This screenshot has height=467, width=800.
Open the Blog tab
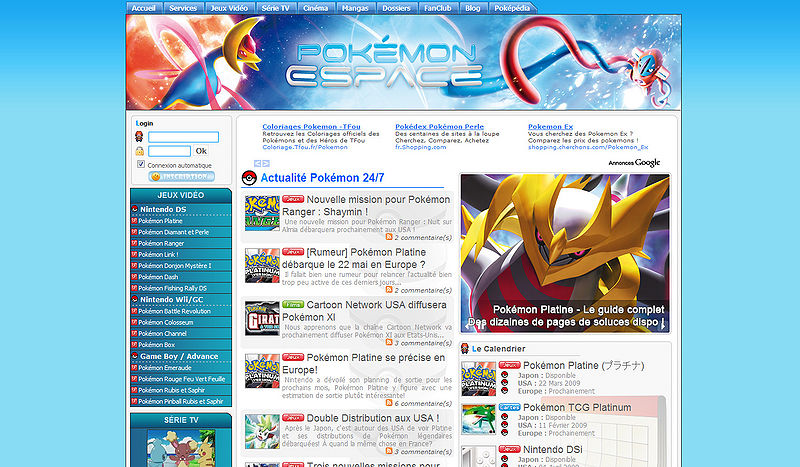click(473, 8)
